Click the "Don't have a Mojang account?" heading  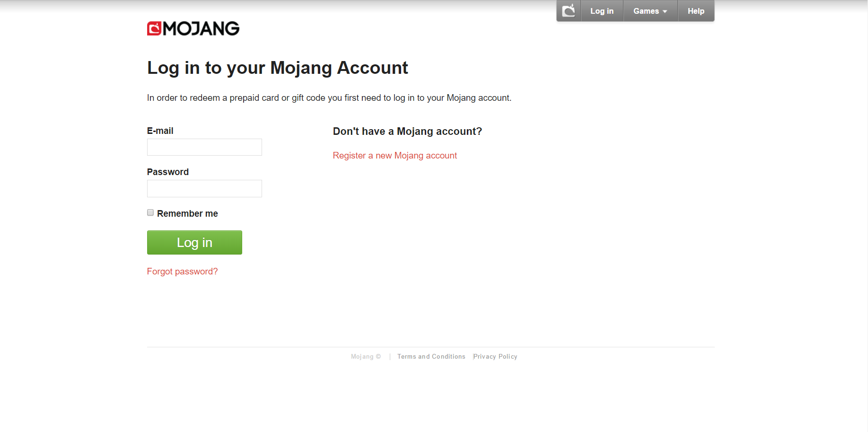pyautogui.click(x=407, y=132)
